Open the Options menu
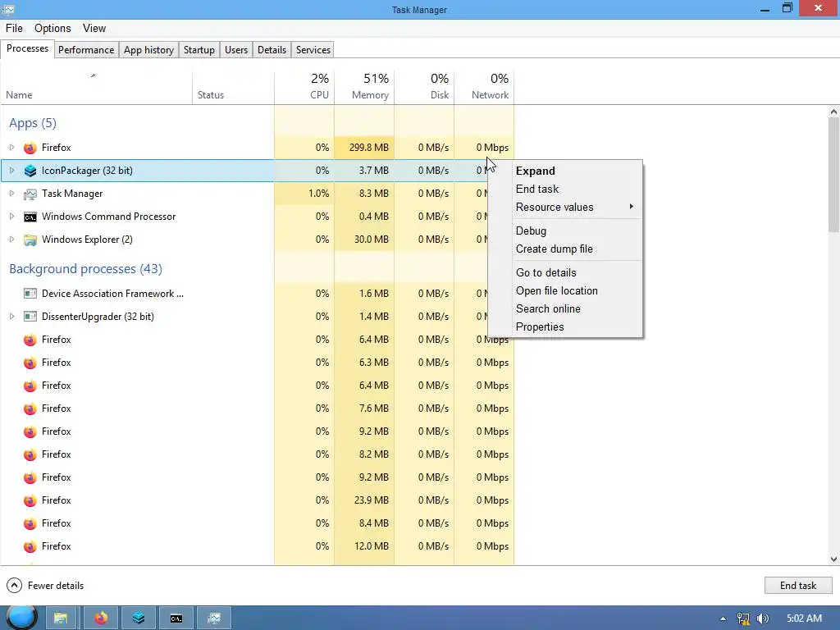The width and height of the screenshot is (840, 630). coord(52,29)
